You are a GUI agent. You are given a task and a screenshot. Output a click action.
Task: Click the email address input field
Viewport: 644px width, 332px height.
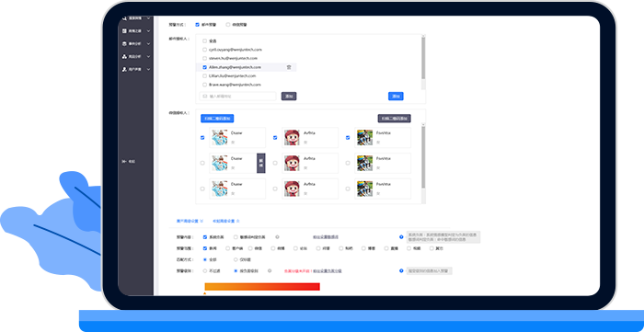click(237, 96)
